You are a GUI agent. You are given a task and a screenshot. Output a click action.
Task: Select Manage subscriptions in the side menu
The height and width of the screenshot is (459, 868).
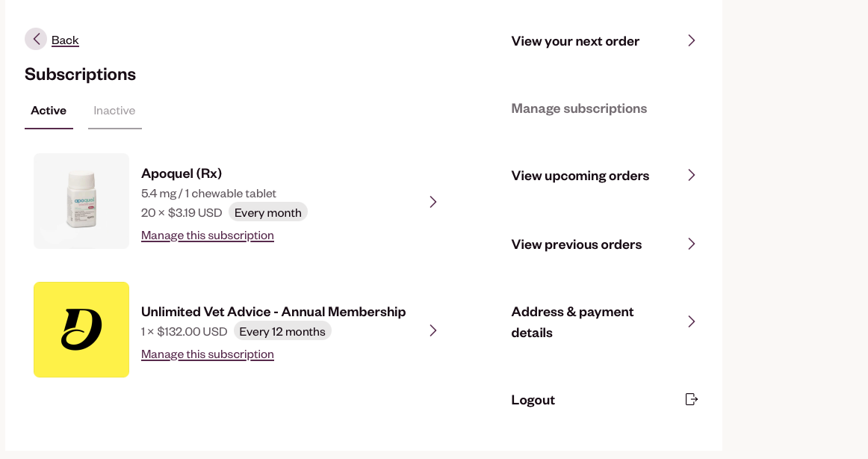[579, 108]
